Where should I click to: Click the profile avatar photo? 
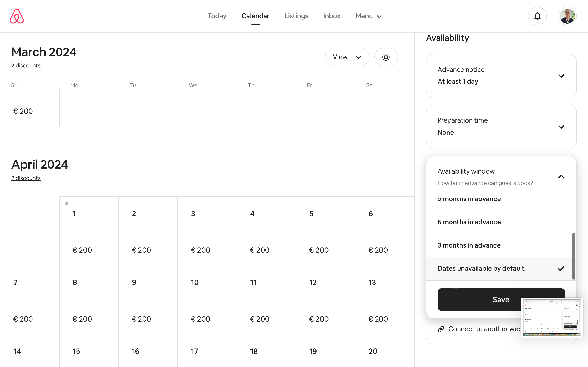click(x=567, y=16)
